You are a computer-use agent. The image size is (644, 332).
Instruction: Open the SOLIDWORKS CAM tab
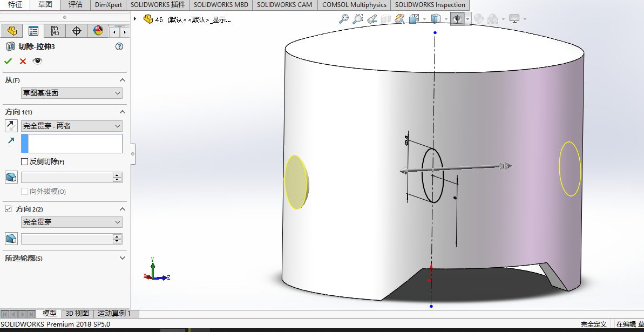[284, 5]
